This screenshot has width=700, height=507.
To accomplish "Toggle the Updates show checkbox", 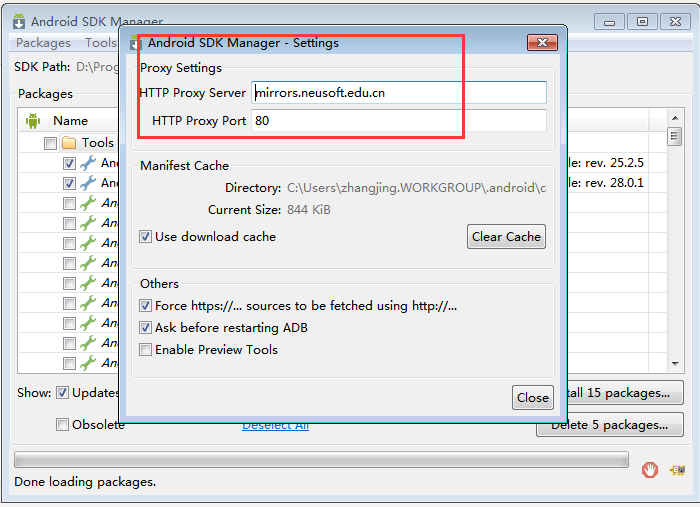I will coord(62,393).
